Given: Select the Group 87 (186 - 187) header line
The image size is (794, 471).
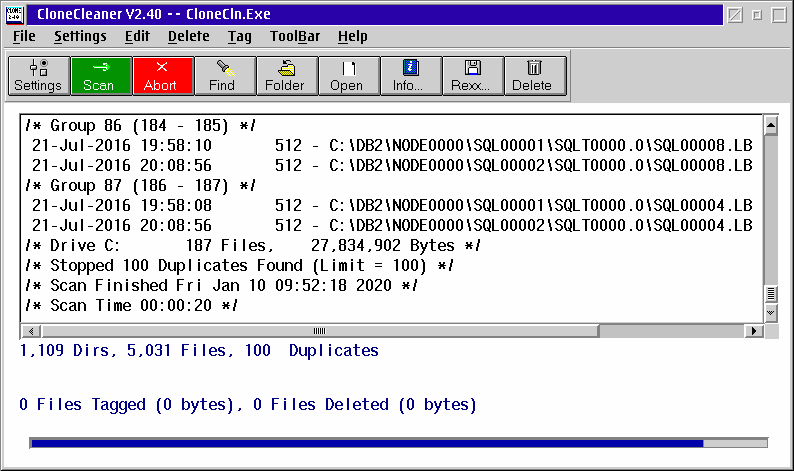Looking at the screenshot, I should coord(141,185).
